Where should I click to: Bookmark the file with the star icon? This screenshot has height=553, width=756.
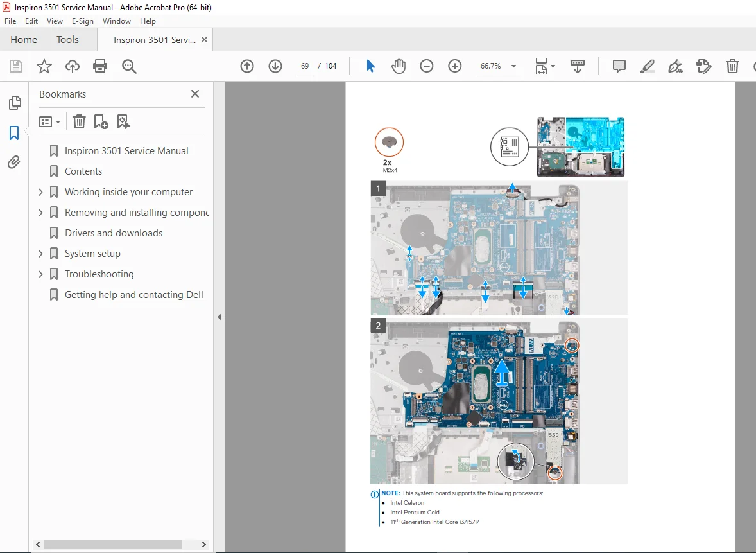click(x=44, y=66)
